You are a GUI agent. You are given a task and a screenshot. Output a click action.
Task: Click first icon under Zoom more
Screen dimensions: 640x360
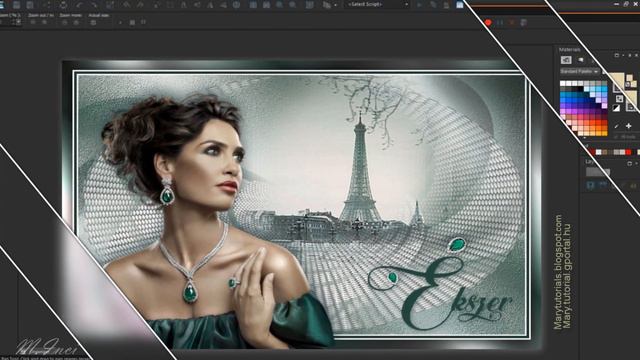(x=65, y=22)
